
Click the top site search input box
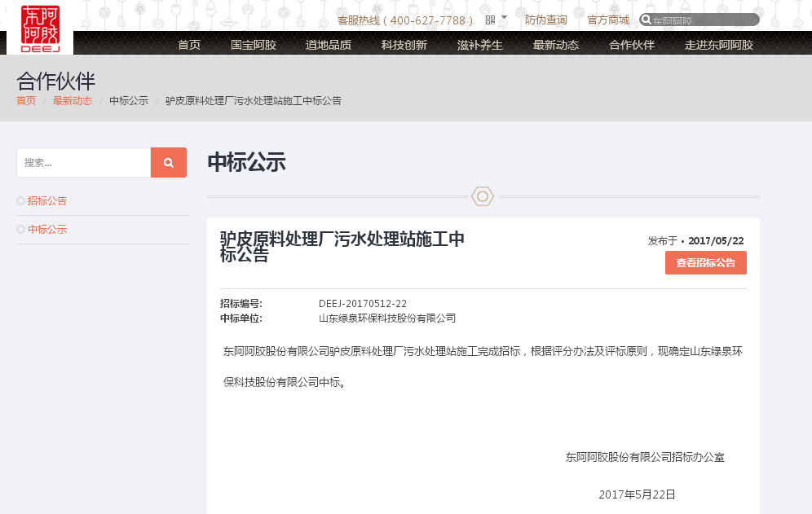705,19
